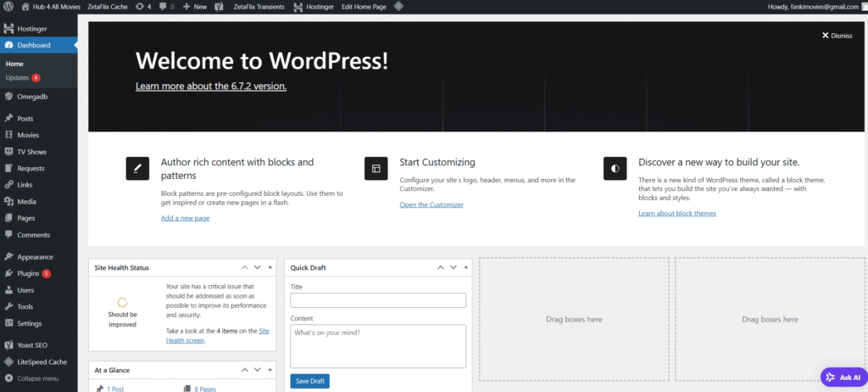
Task: Move At a Glance box down
Action: point(258,370)
